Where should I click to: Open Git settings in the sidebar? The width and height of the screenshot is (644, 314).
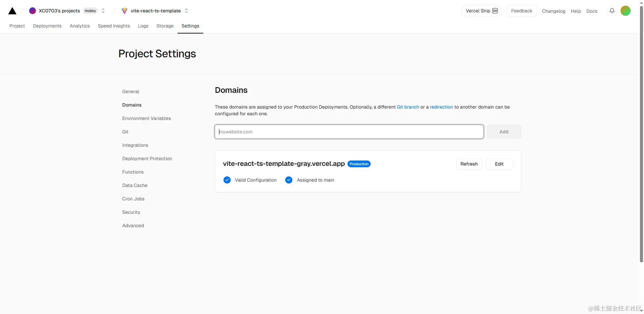click(x=125, y=132)
